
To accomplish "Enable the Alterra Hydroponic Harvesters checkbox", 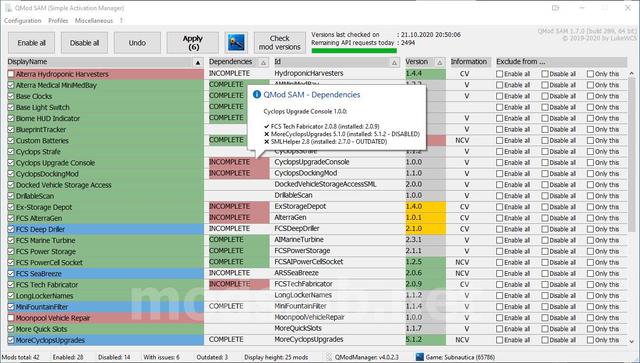I will pos(11,74).
